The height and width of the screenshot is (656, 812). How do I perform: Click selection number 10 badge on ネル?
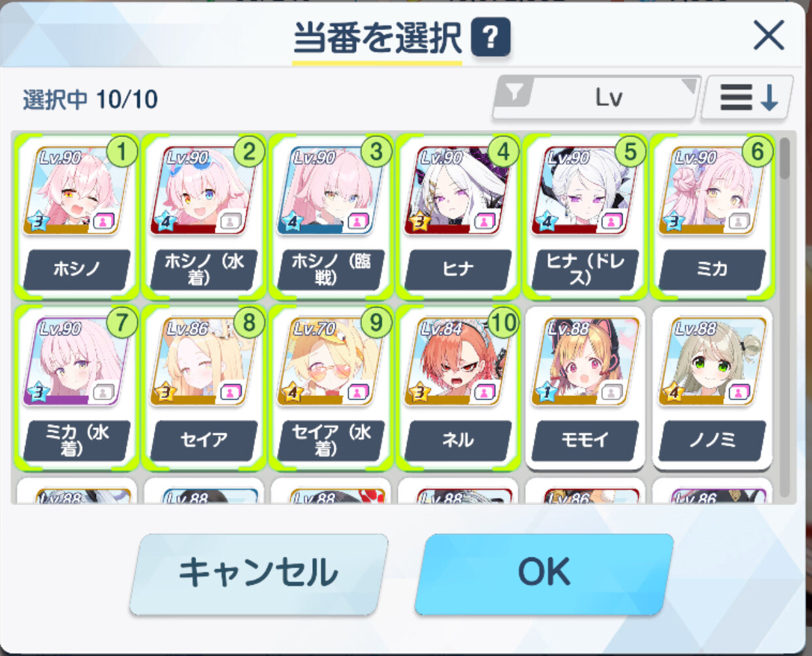(x=503, y=322)
